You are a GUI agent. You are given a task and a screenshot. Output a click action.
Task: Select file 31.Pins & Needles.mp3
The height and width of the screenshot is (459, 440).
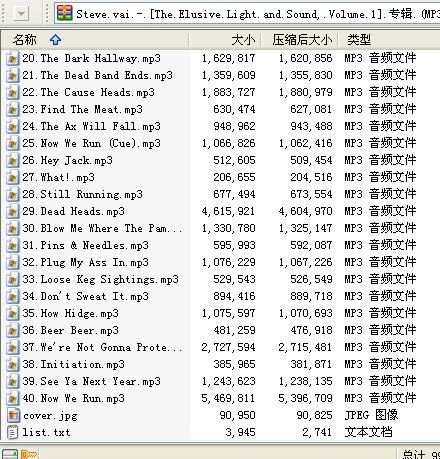coord(86,246)
